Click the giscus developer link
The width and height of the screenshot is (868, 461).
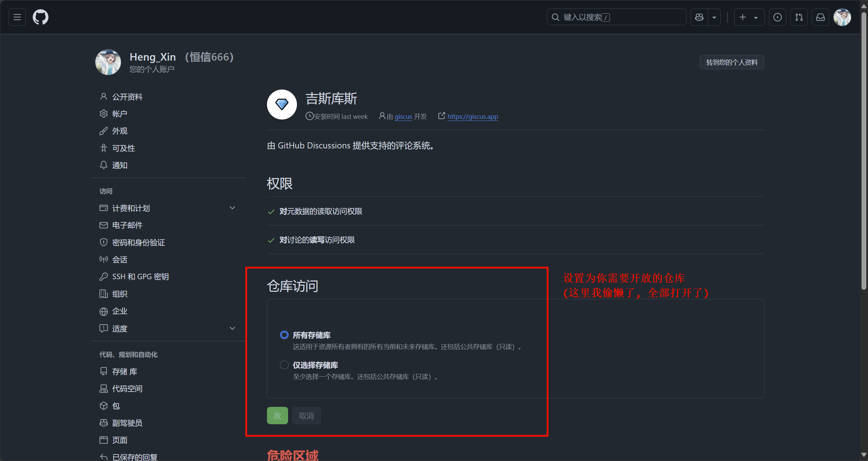pyautogui.click(x=403, y=117)
